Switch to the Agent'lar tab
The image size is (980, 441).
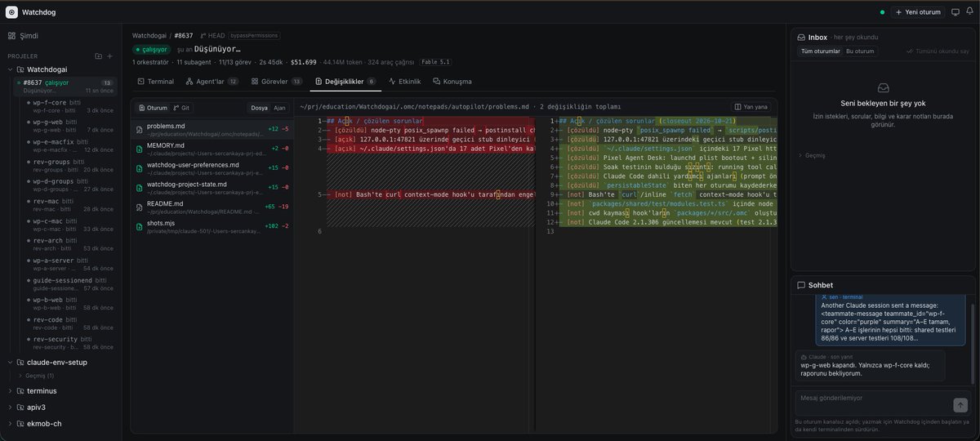[x=212, y=82]
